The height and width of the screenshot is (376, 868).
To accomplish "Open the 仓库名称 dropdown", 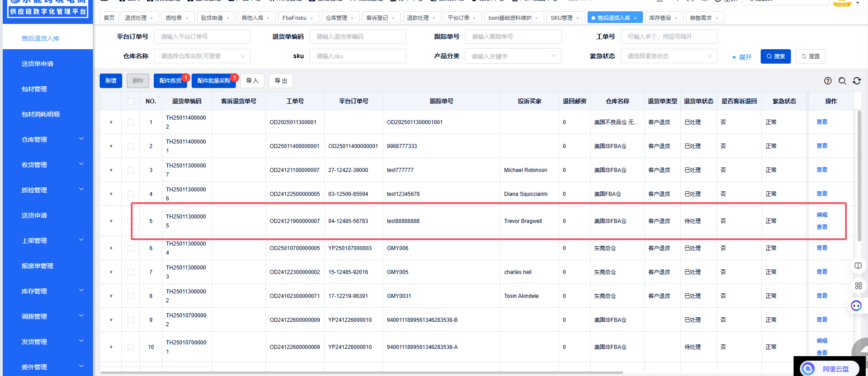I will 202,56.
